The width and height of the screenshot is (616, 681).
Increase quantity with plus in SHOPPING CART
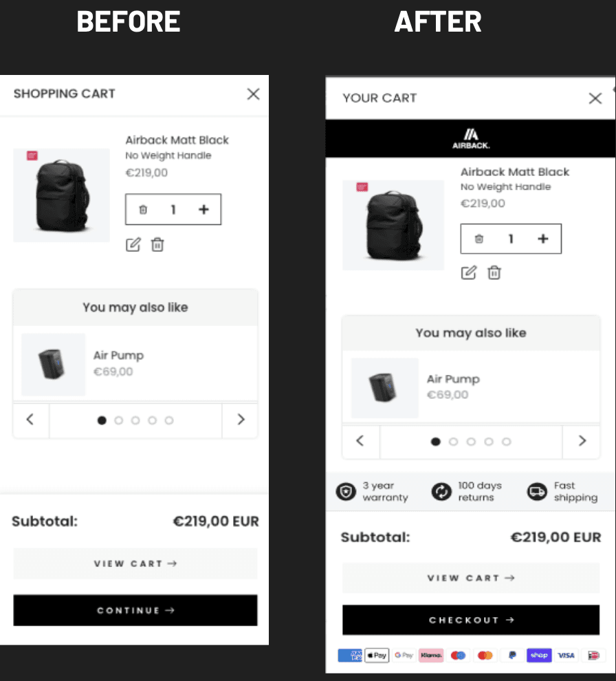(203, 210)
